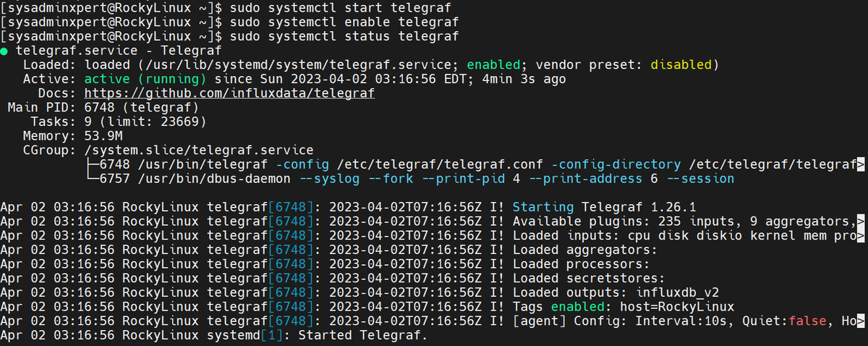Click the 'Tasks: 9 (limit: 23669)' line

[x=119, y=122]
